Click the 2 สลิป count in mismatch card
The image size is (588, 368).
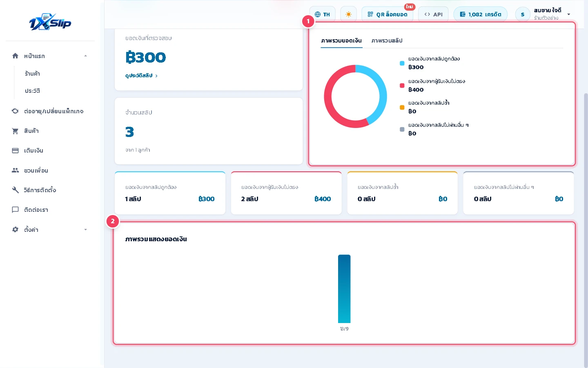tap(249, 199)
